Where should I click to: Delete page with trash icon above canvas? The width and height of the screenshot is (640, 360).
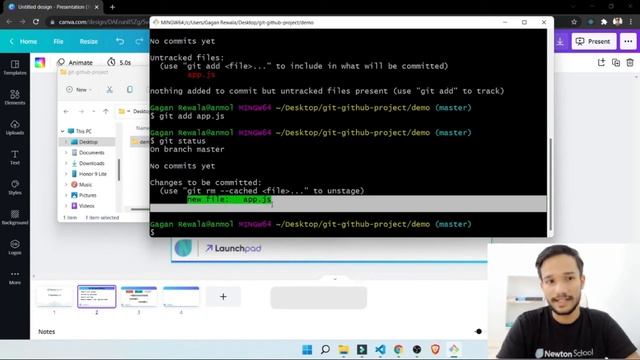point(630,62)
